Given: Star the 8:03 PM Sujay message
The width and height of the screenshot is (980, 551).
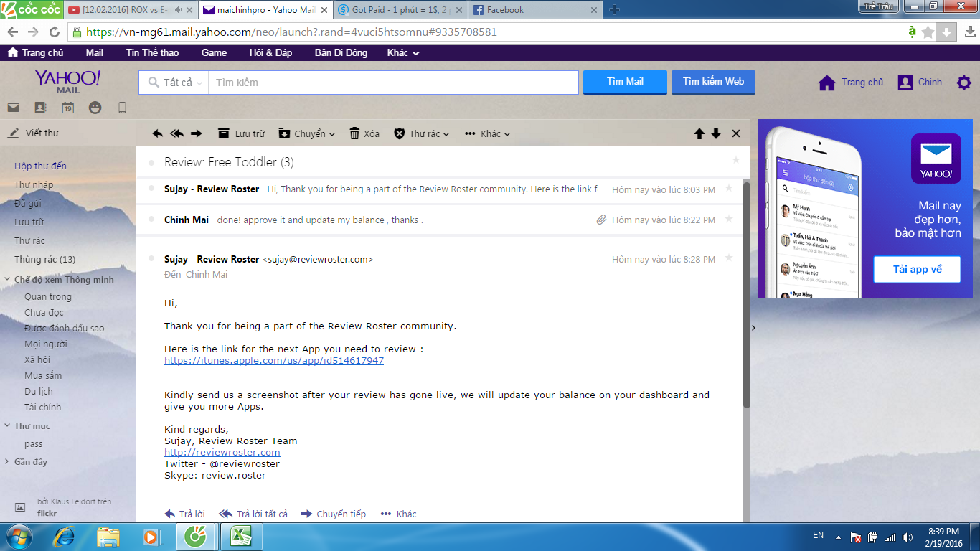Looking at the screenshot, I should (x=729, y=188).
